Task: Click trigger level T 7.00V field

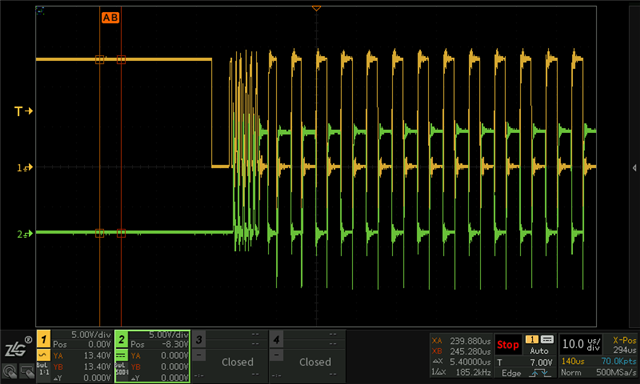Action: point(525,362)
